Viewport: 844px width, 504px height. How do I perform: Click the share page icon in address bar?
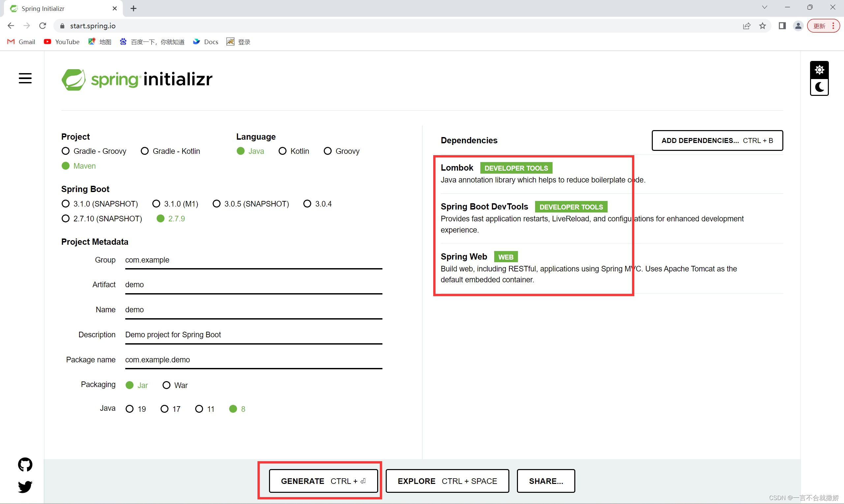[746, 26]
